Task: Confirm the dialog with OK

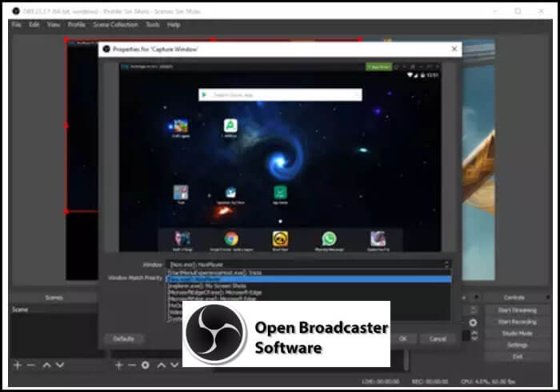Action: [x=403, y=338]
